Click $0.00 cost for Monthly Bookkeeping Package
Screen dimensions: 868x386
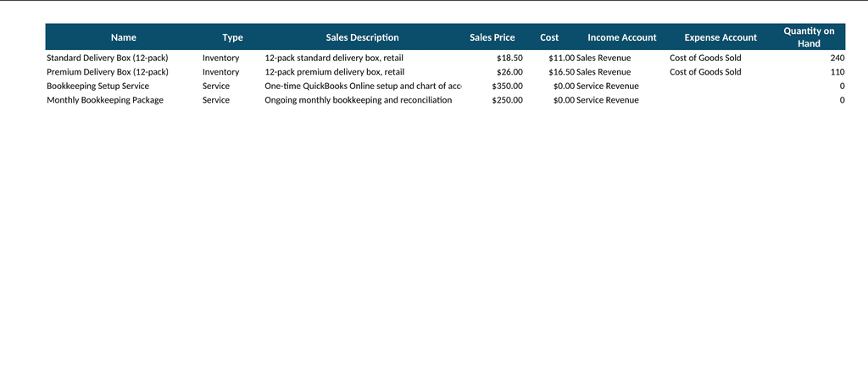564,100
